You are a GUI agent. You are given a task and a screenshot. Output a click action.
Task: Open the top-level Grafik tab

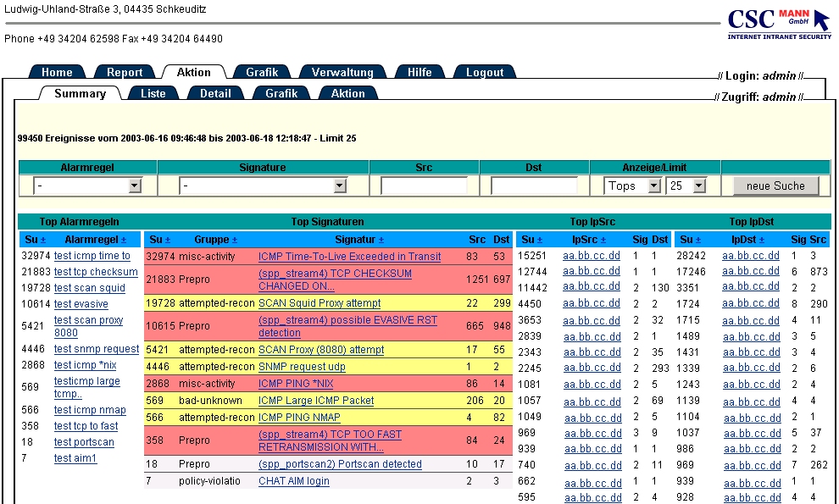click(262, 72)
